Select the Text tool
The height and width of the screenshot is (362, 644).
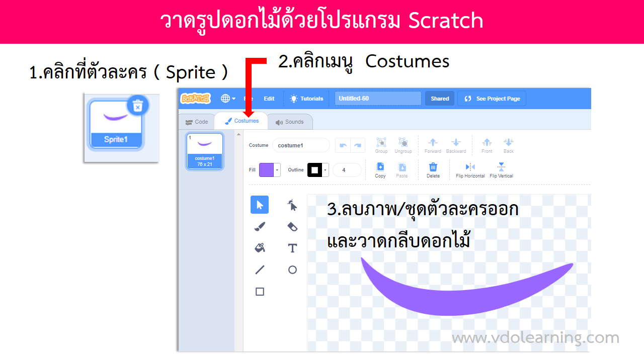point(292,248)
